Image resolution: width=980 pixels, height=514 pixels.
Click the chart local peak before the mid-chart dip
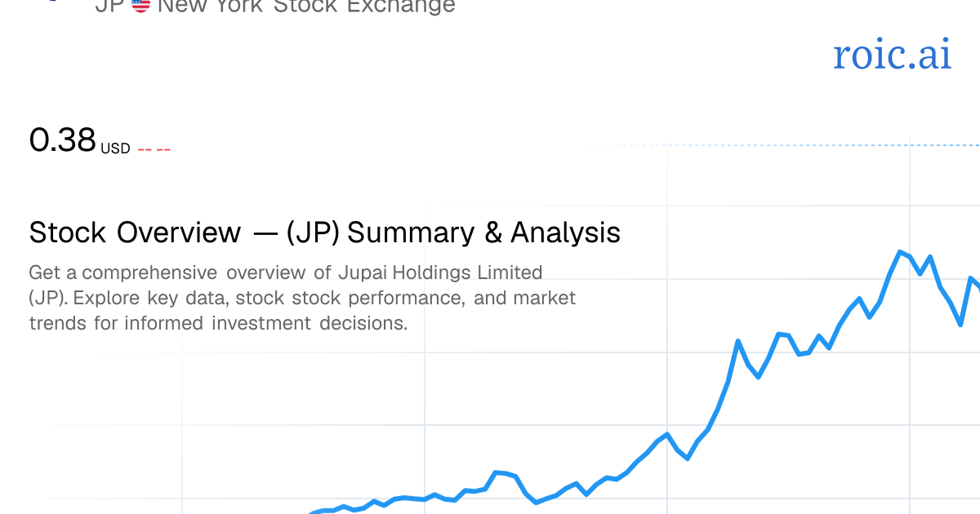coord(667,434)
